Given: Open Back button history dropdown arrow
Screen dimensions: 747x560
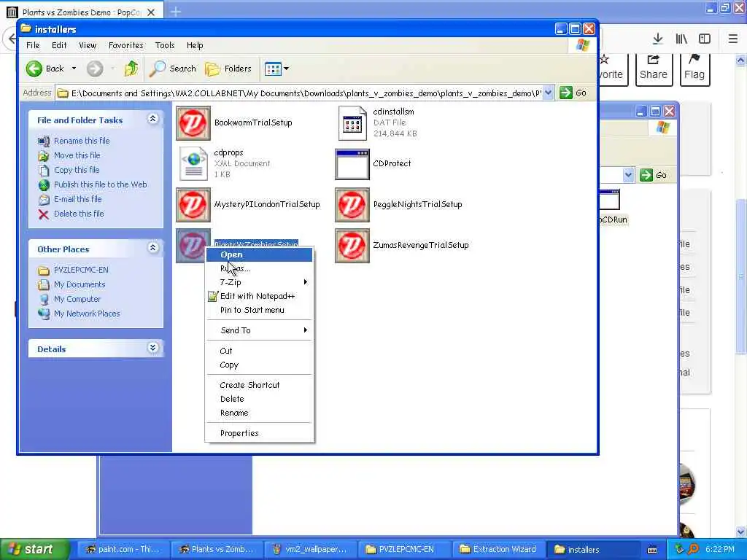Looking at the screenshot, I should click(x=74, y=69).
